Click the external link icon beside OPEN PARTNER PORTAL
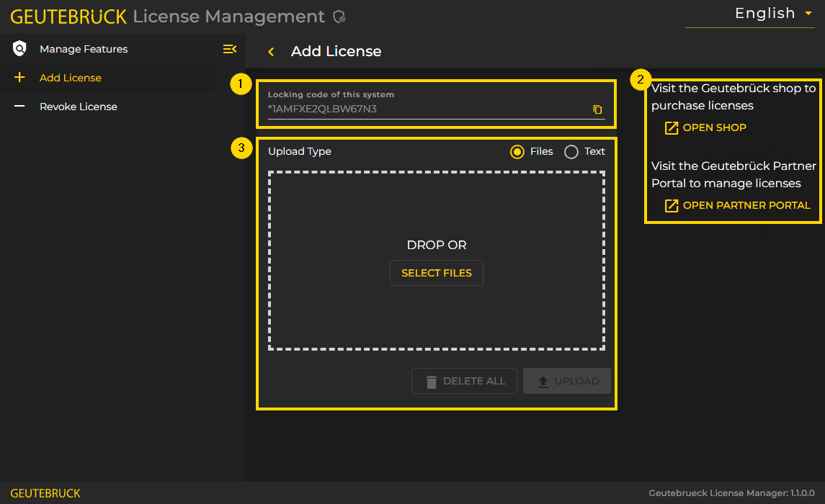 [x=672, y=205]
